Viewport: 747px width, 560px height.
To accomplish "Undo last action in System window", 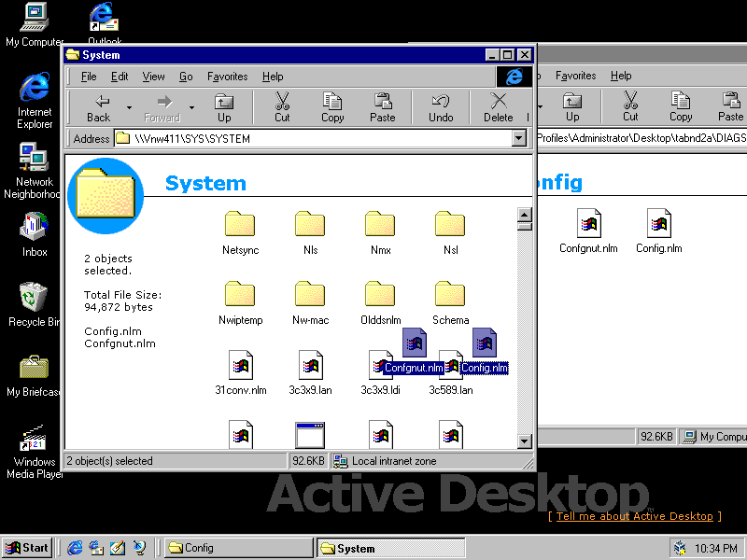I will (441, 108).
